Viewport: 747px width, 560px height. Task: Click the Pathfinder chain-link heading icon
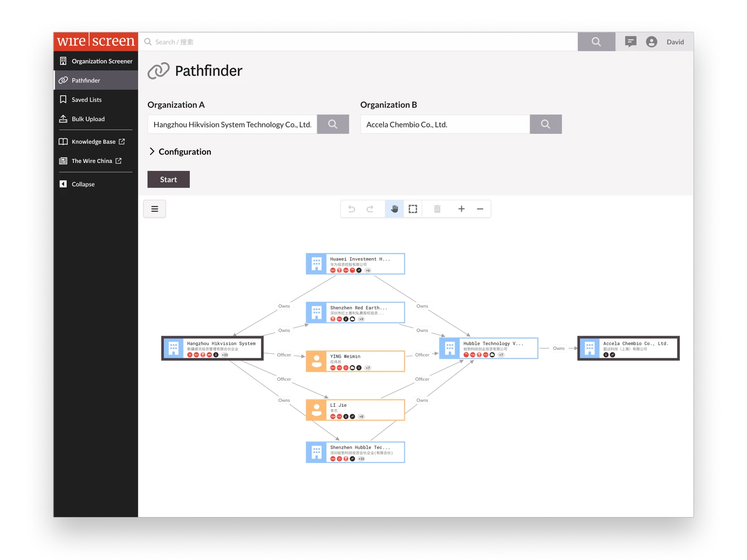tap(159, 71)
